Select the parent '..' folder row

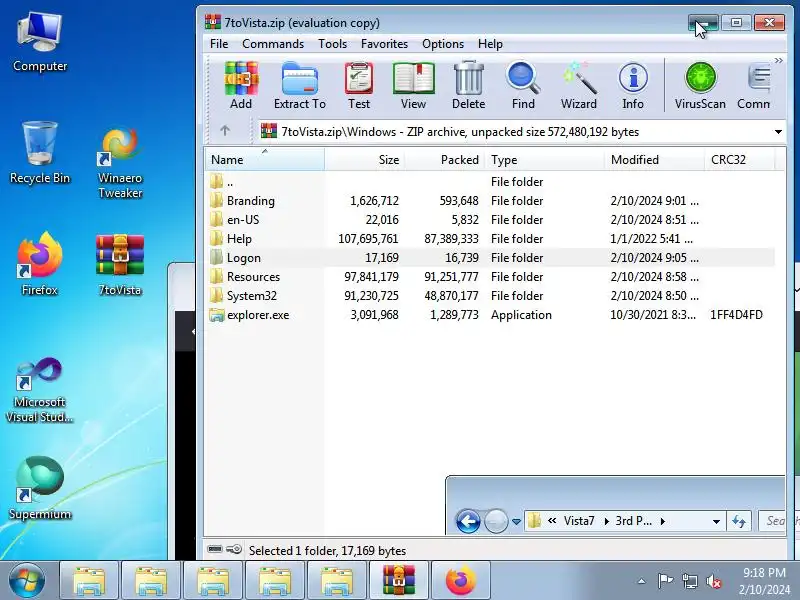(x=490, y=182)
